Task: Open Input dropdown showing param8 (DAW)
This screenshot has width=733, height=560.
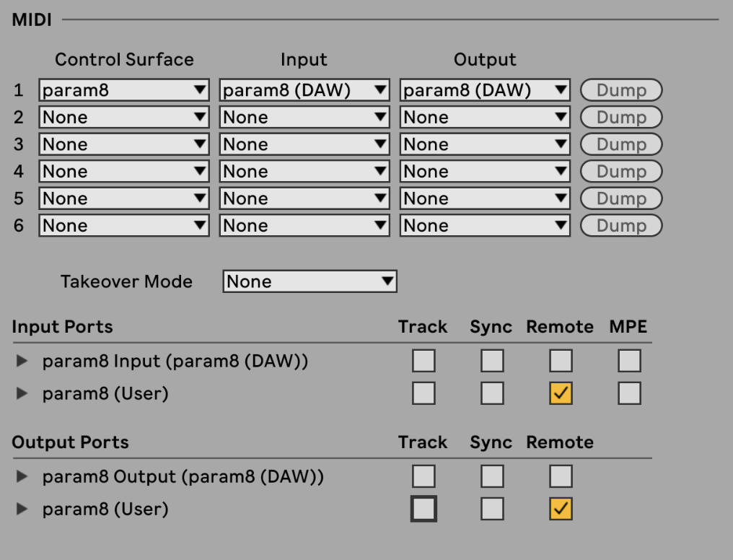Action: click(304, 89)
